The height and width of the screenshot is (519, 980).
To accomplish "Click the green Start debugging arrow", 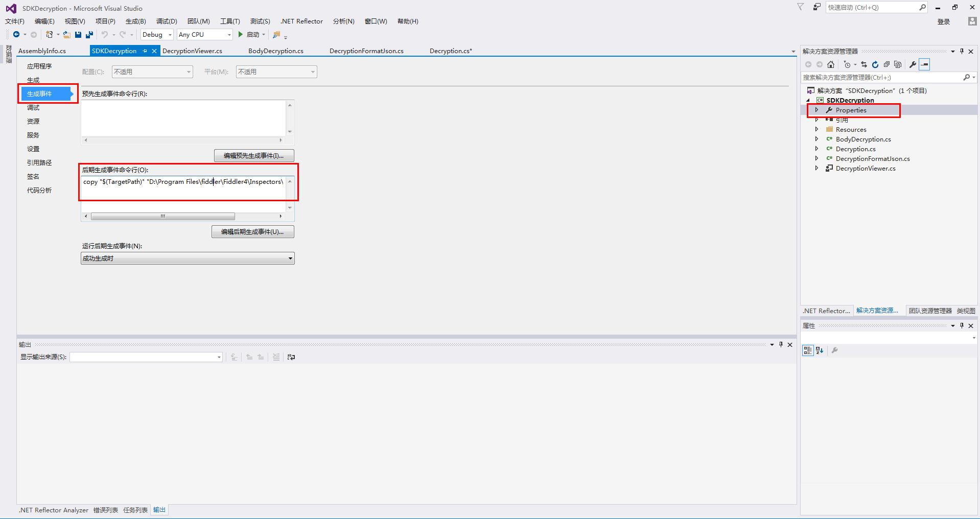I will pyautogui.click(x=240, y=35).
